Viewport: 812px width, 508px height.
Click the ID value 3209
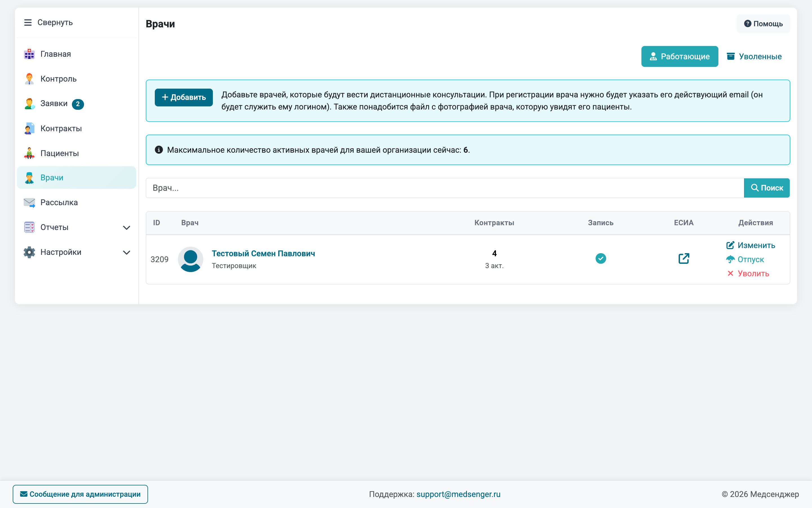(159, 259)
